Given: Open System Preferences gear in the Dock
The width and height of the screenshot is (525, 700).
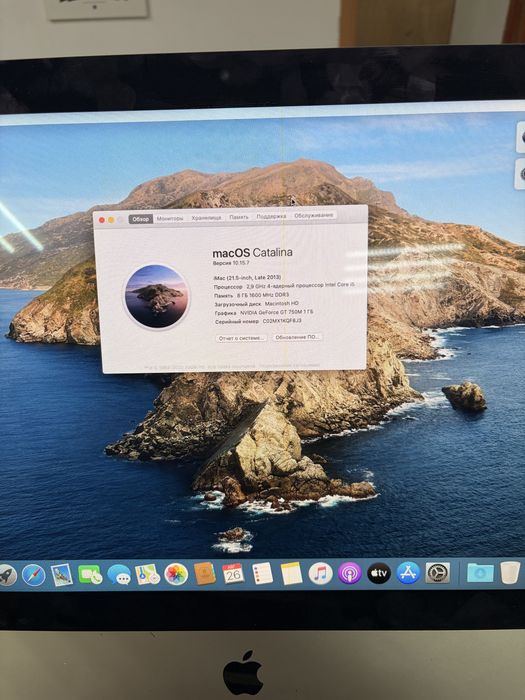Looking at the screenshot, I should pos(438,573).
